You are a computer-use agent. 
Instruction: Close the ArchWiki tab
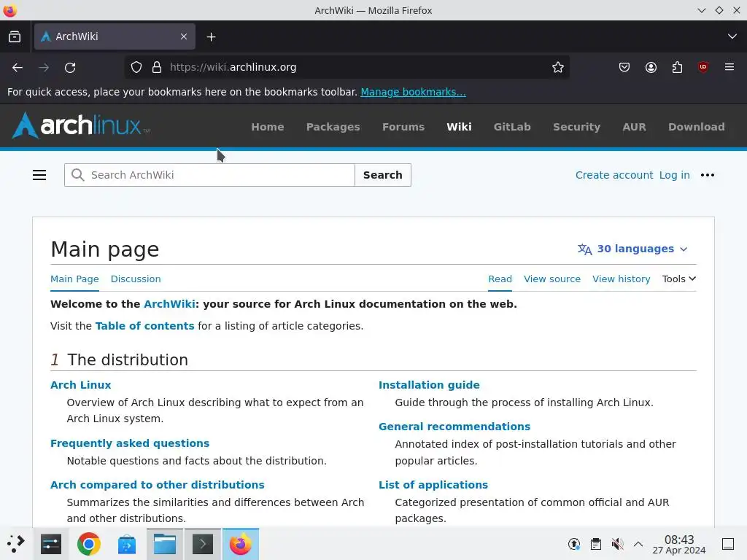pos(184,36)
